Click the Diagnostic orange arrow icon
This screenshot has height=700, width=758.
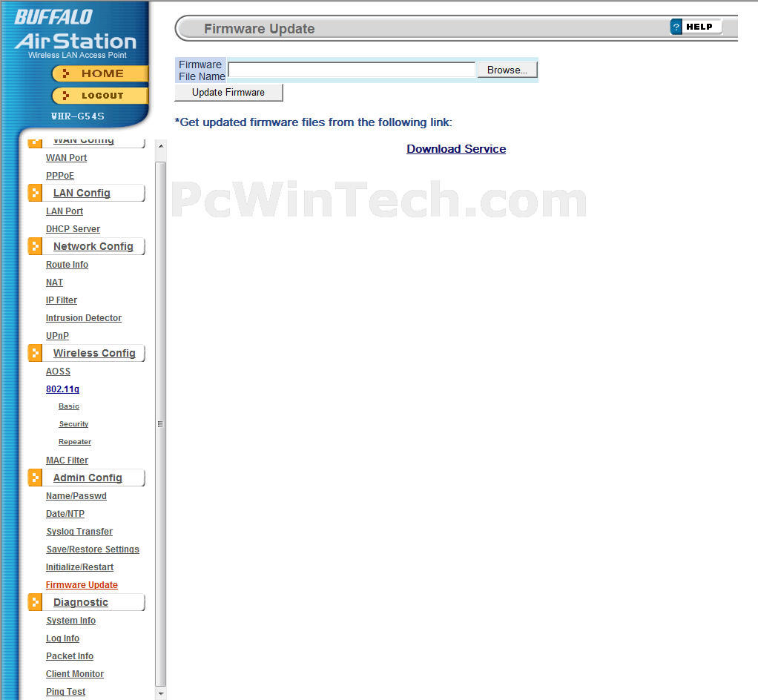pyautogui.click(x=35, y=602)
